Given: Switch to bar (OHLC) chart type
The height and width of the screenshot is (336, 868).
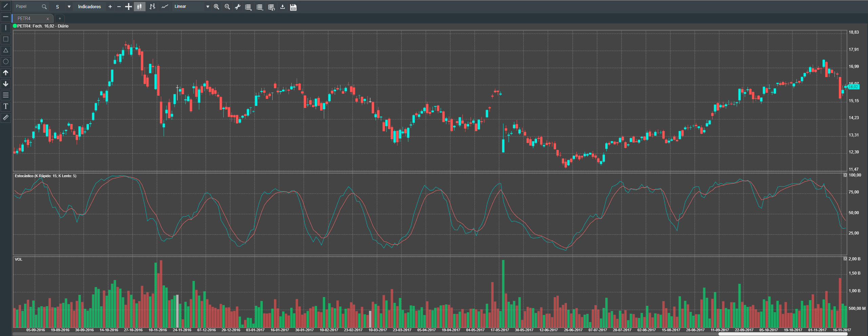Looking at the screenshot, I should pyautogui.click(x=152, y=6).
